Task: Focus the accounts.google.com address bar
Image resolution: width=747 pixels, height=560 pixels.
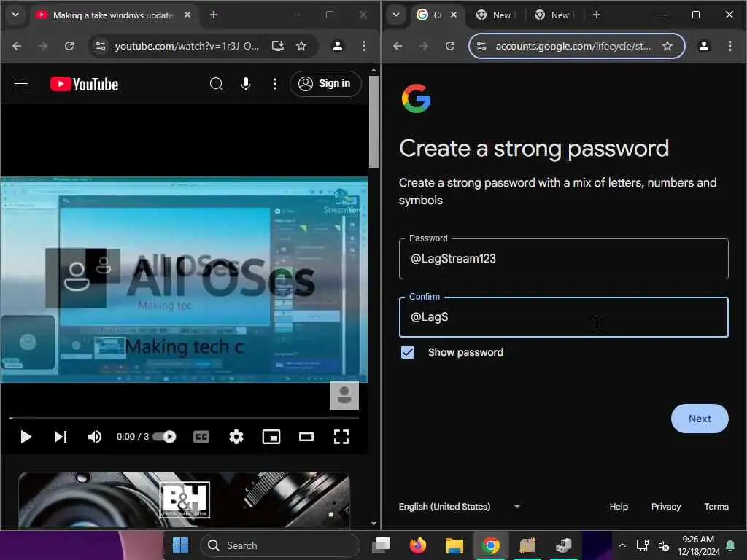Action: (573, 46)
